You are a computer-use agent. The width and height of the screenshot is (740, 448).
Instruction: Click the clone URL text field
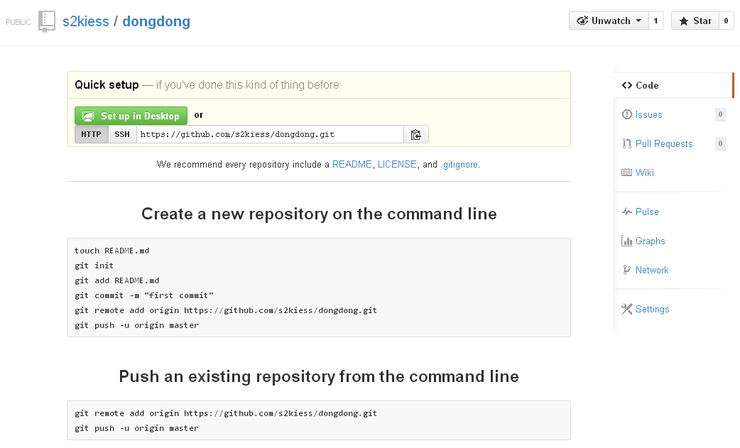point(270,135)
